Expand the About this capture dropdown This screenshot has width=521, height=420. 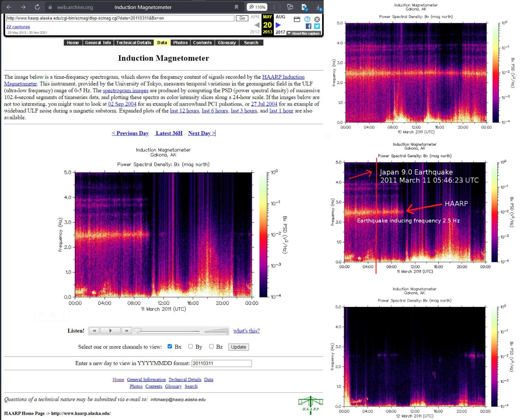303,33
